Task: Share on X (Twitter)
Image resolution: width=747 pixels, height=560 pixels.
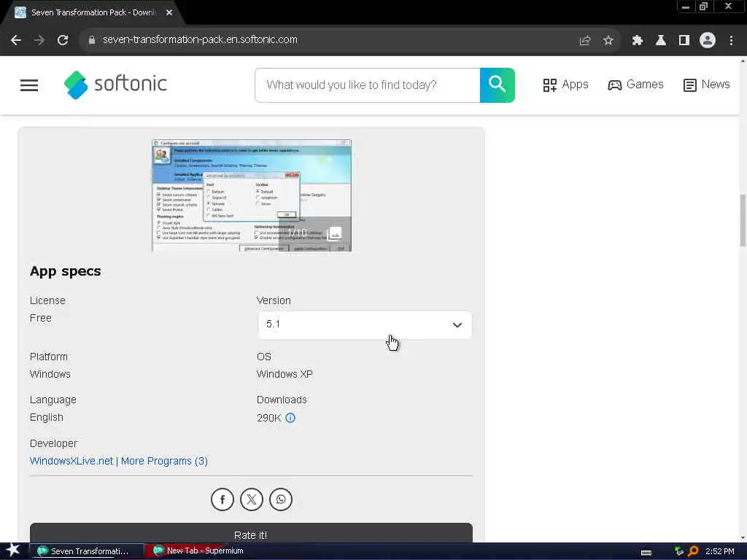Action: click(x=252, y=499)
